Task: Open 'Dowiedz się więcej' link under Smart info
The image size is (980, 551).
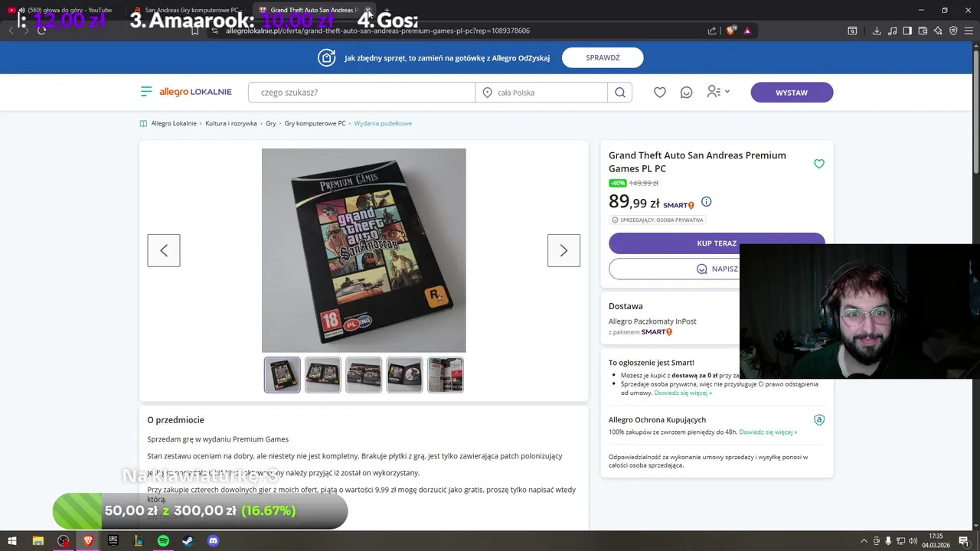Action: click(x=683, y=393)
